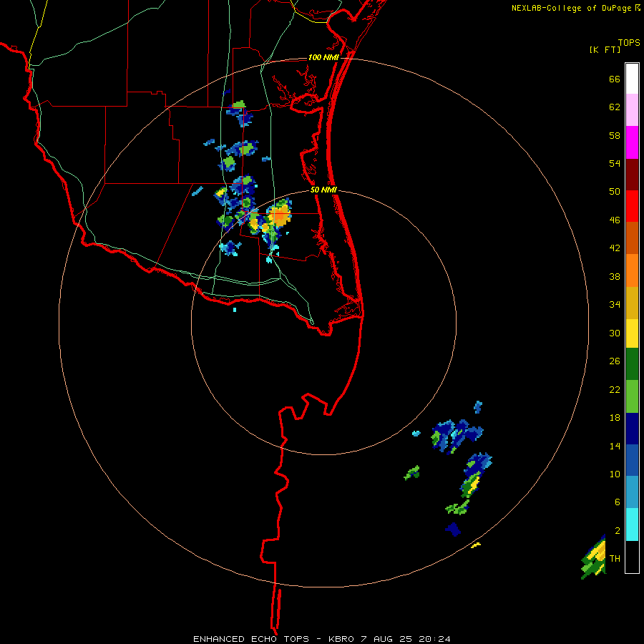Select the maroon dark red legend swatch

click(632, 174)
